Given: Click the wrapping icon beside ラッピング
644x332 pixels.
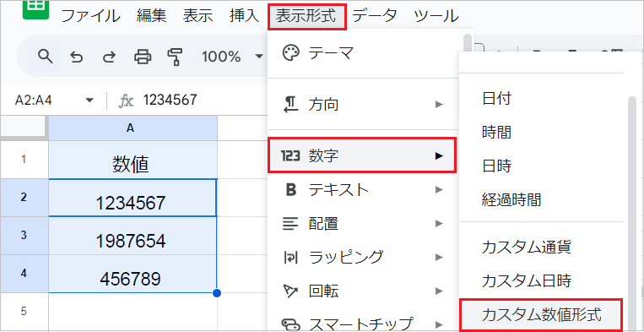Looking at the screenshot, I should coord(290,258).
